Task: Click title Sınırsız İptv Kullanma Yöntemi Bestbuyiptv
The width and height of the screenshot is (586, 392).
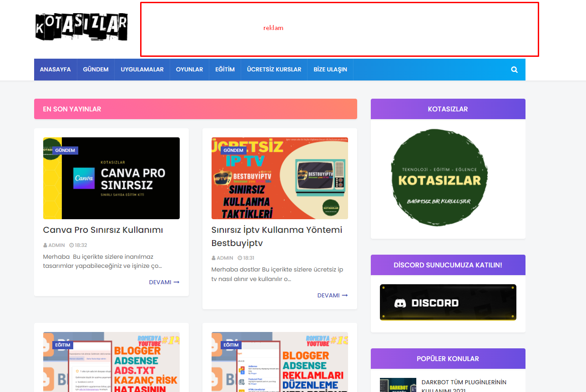Action: [277, 236]
